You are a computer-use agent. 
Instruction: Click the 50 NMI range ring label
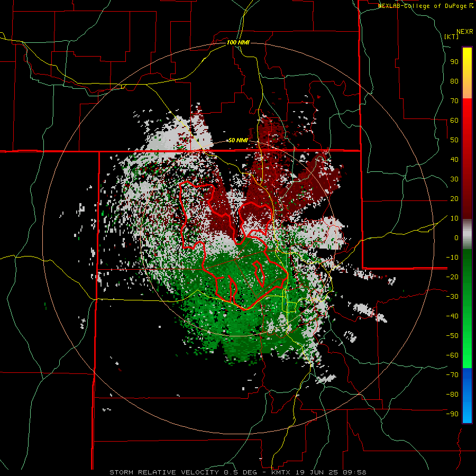(x=238, y=140)
